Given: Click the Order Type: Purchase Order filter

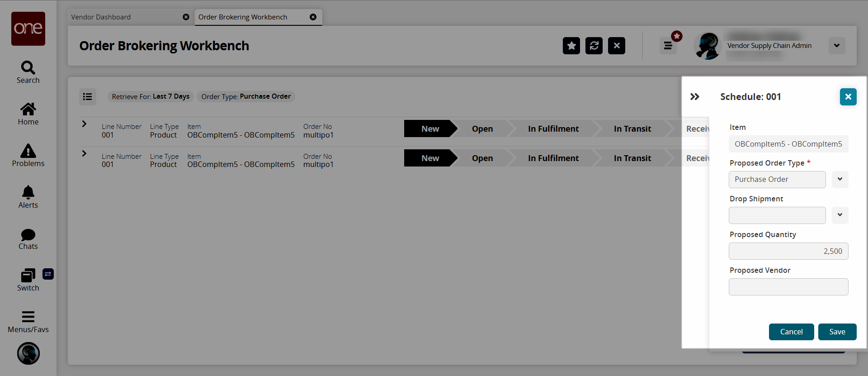Looking at the screenshot, I should [246, 96].
